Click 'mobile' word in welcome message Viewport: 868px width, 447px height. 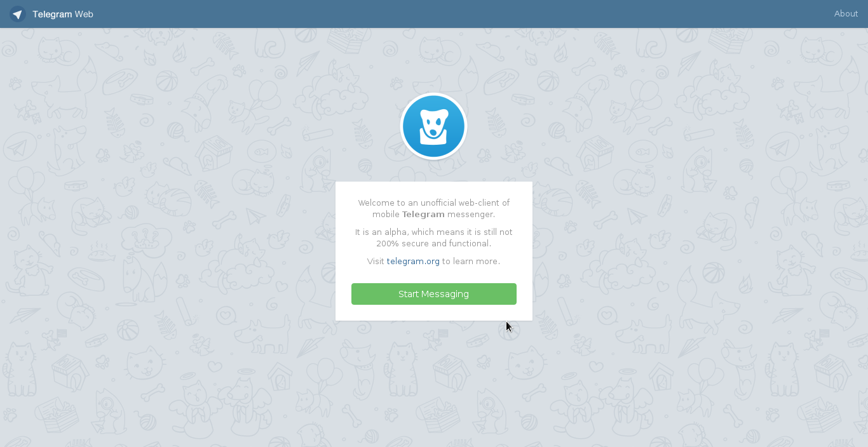coord(386,215)
